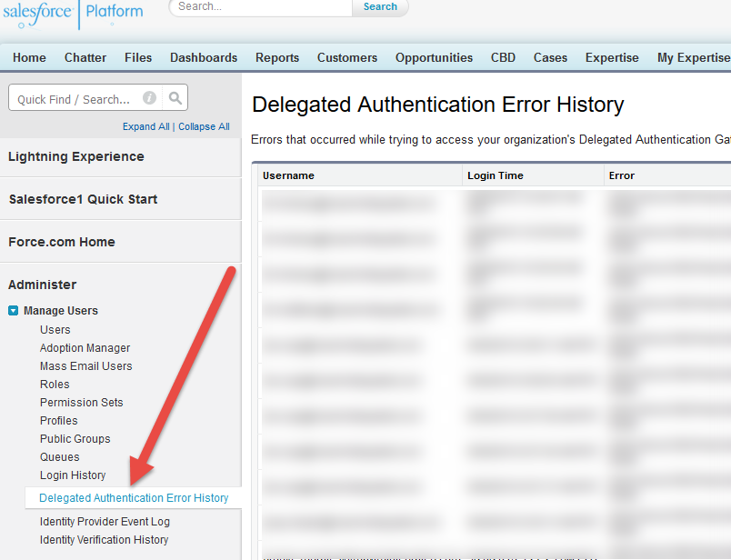Click inside the Quick Find search field
This screenshot has width=731, height=560.
pyautogui.click(x=71, y=97)
